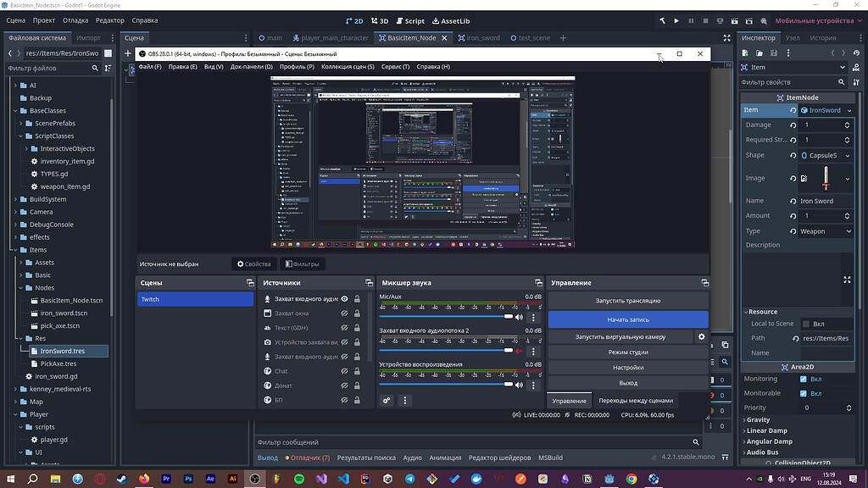Expand the Shape CapsuleShape dropdown

(824, 154)
